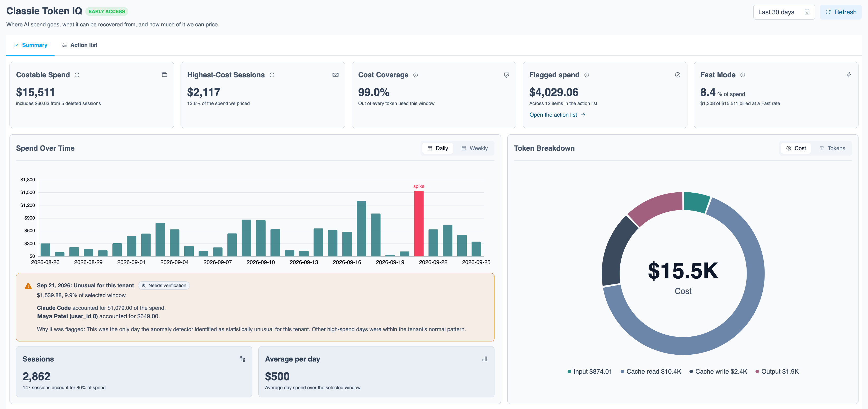This screenshot has width=868, height=409.
Task: Click the tall teal bar near 2026-09-16
Action: click(x=361, y=229)
